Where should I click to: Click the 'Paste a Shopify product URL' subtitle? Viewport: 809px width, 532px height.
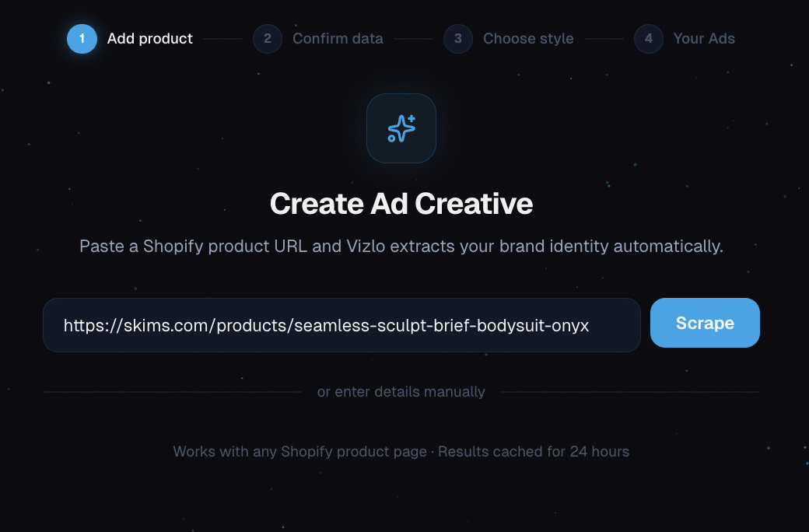click(401, 246)
